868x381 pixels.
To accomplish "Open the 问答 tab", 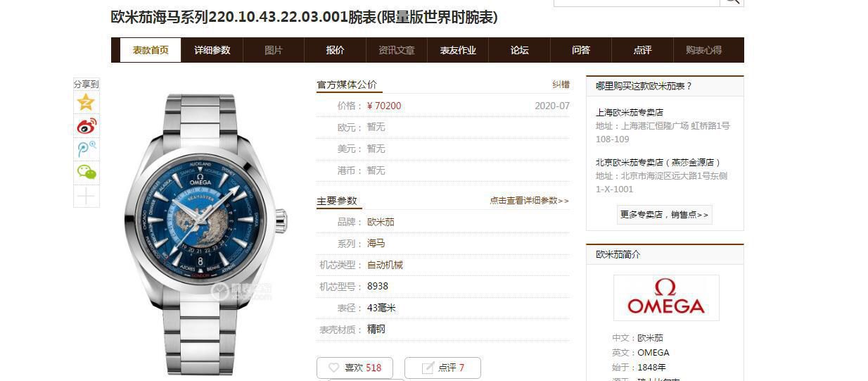I will (581, 50).
